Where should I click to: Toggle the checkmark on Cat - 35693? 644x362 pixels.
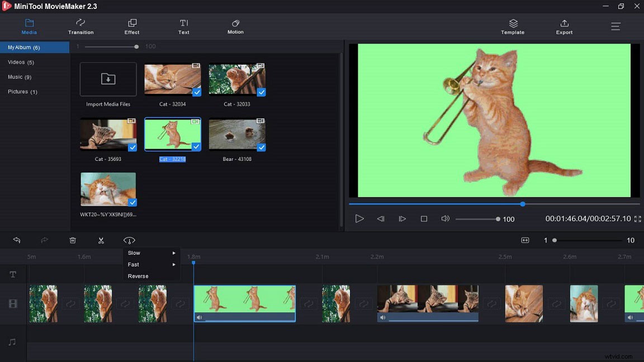pos(132,147)
